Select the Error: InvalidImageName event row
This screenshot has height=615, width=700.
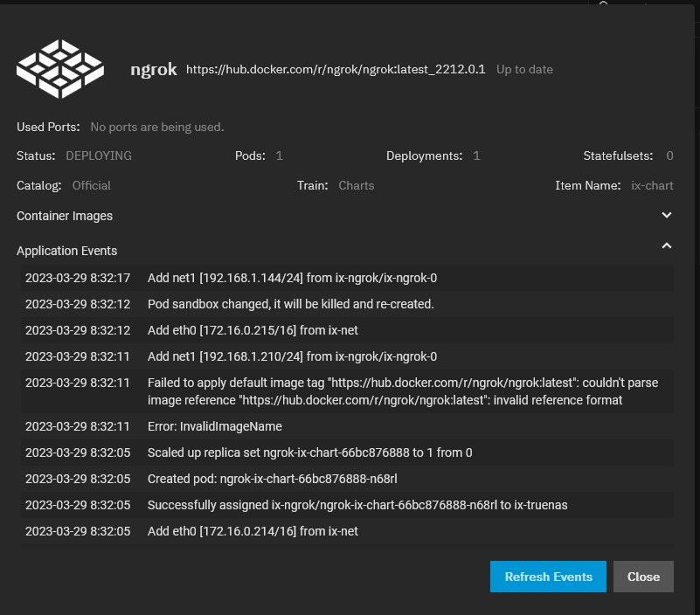347,426
